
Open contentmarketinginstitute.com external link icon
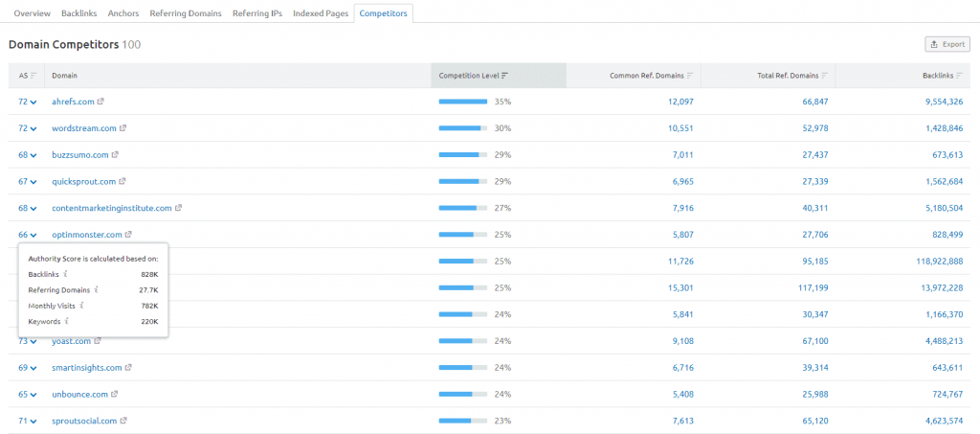(x=178, y=208)
